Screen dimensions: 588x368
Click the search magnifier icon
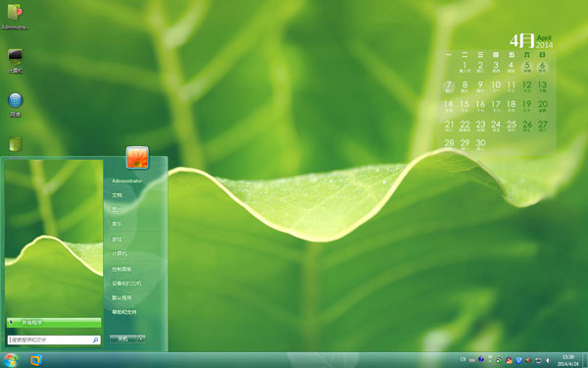[95, 340]
